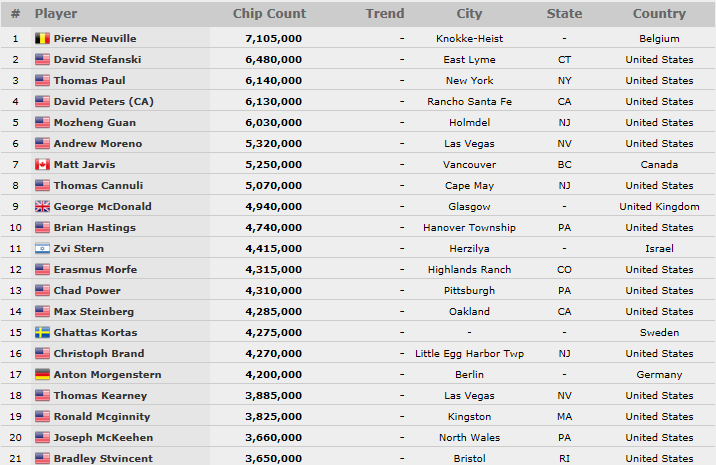Click the Sweden flag beside Ghattas Kortas
This screenshot has width=716, height=465.
point(42,333)
